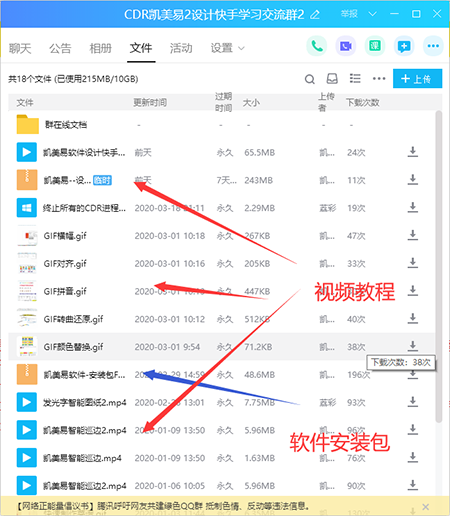Click the 上传 upload button

coord(417,79)
